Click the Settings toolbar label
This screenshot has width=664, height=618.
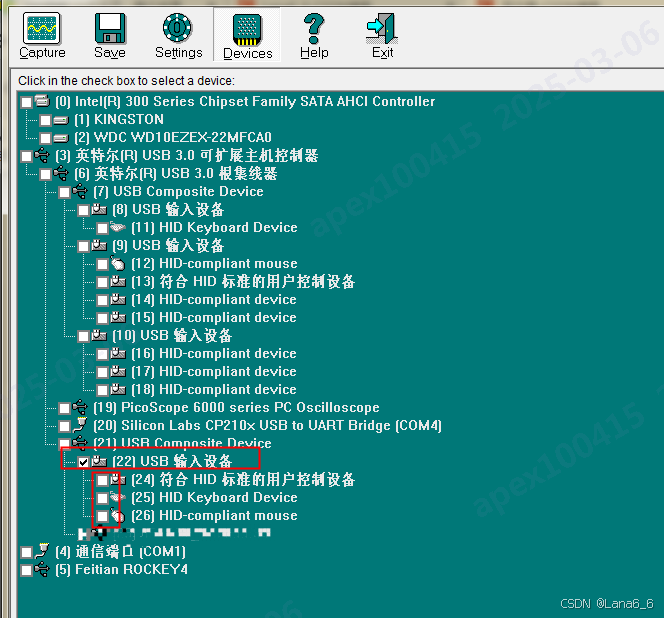coord(179,53)
